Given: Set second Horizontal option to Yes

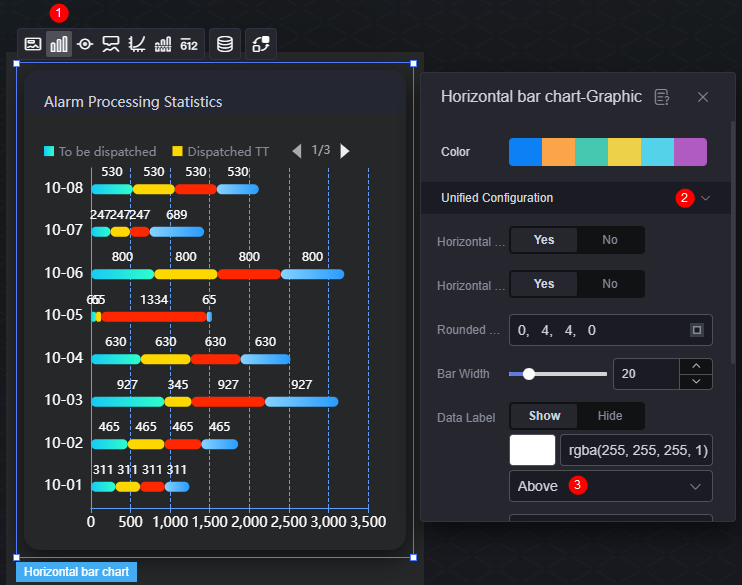Looking at the screenshot, I should [x=544, y=284].
